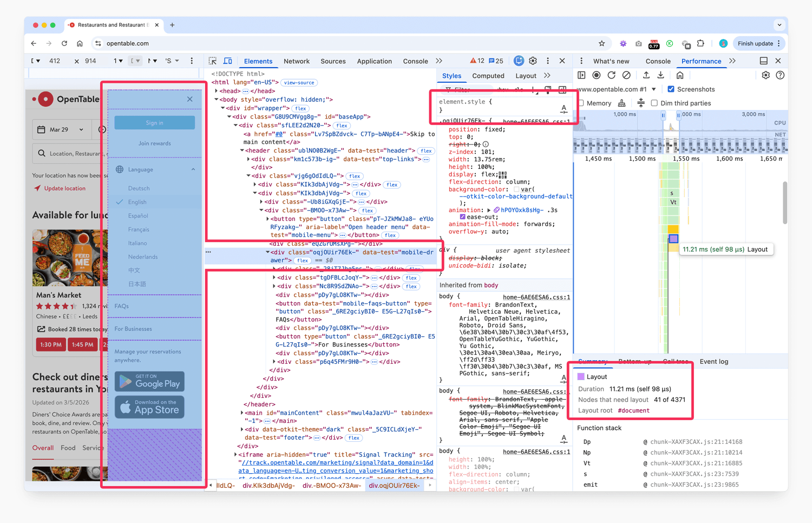Expand the main mainContent element

click(241, 413)
